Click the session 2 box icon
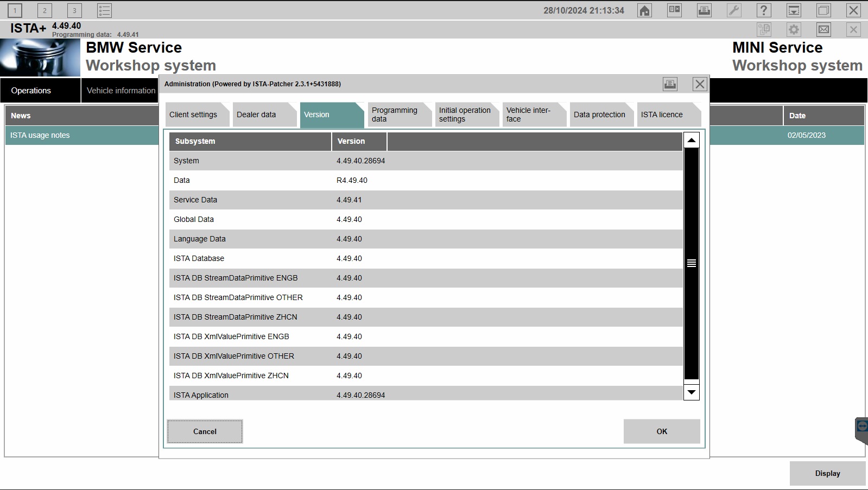Viewport: 868px width, 490px height. pyautogui.click(x=45, y=10)
